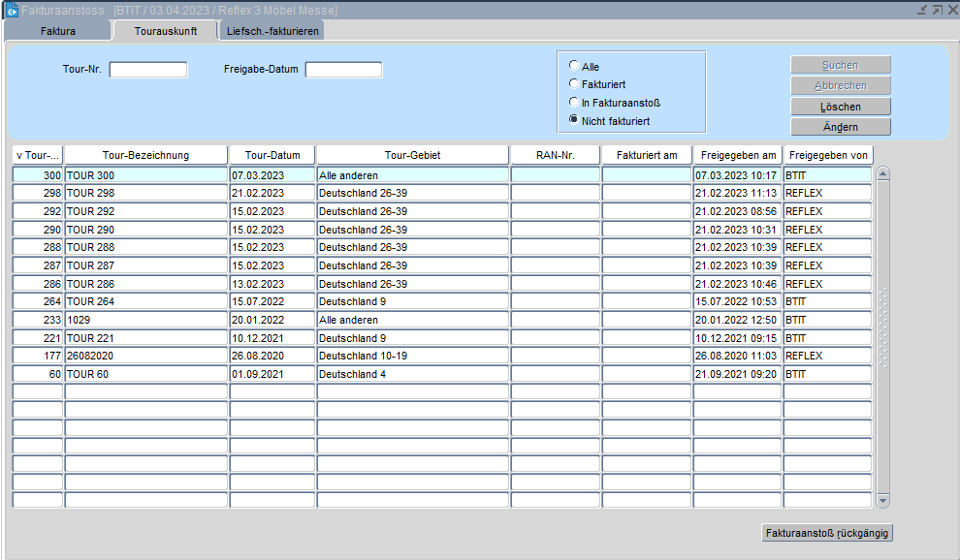Click the 'Fakturaanstoß rückgängig' button

click(827, 533)
